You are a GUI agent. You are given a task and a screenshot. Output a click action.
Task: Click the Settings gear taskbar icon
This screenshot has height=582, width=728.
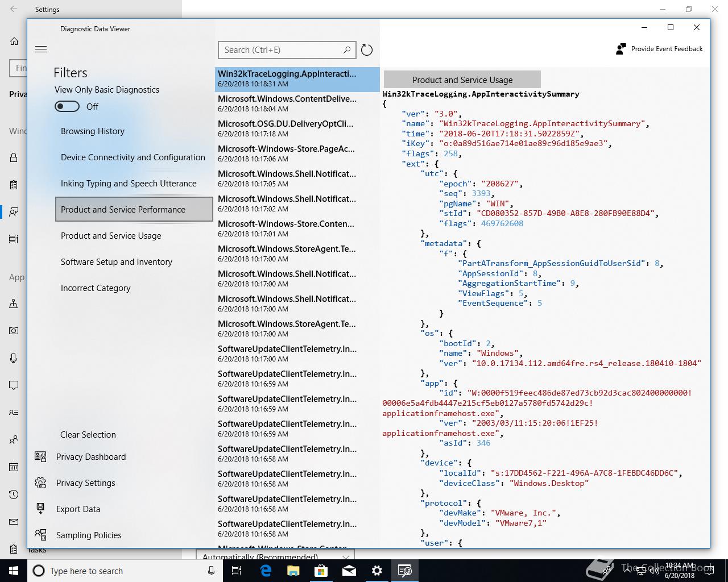point(377,571)
